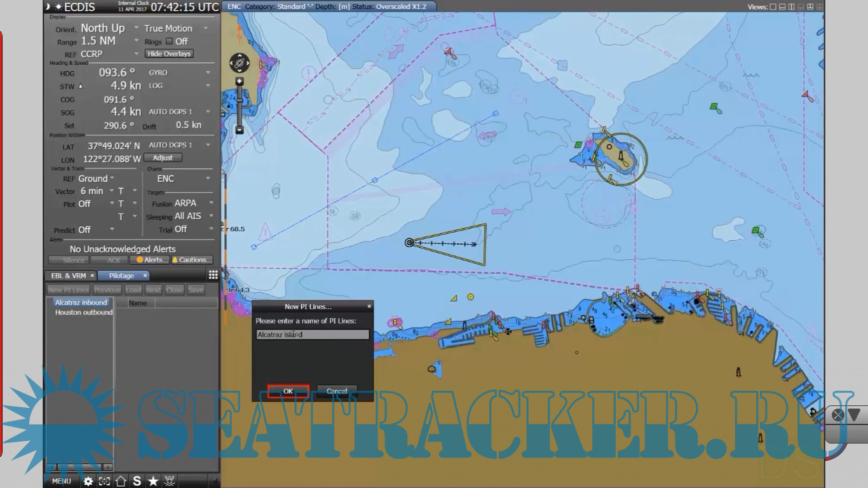868x488 pixels.
Task: Click the ship on waves icon
Action: pos(170,482)
